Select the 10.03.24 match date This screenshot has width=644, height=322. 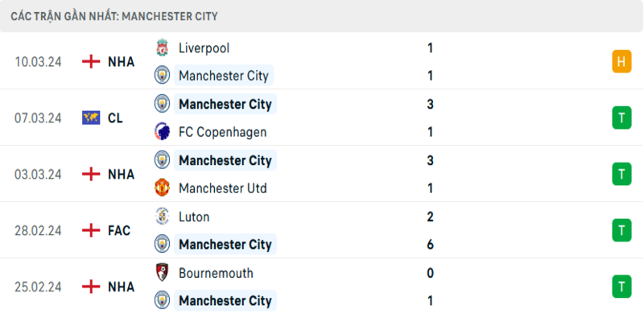pos(38,61)
